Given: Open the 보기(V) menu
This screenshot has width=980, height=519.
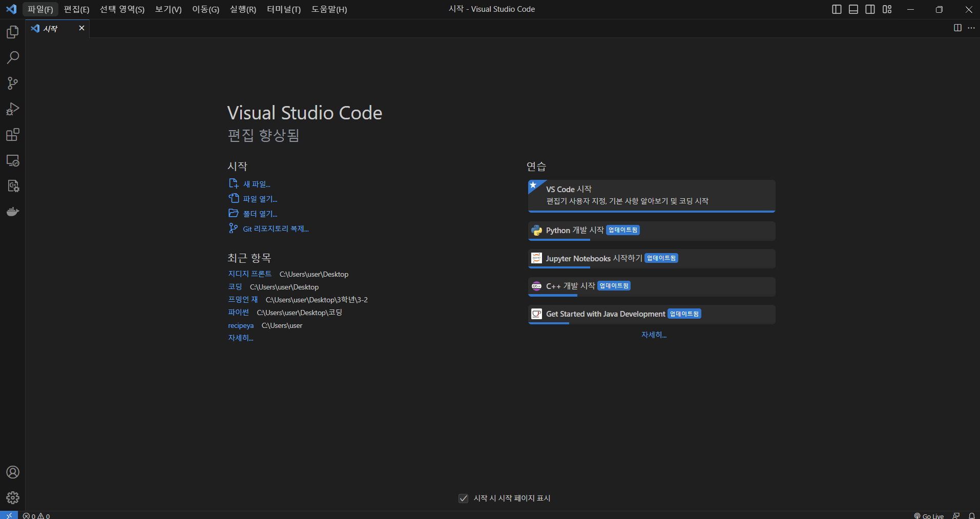Looking at the screenshot, I should point(168,9).
